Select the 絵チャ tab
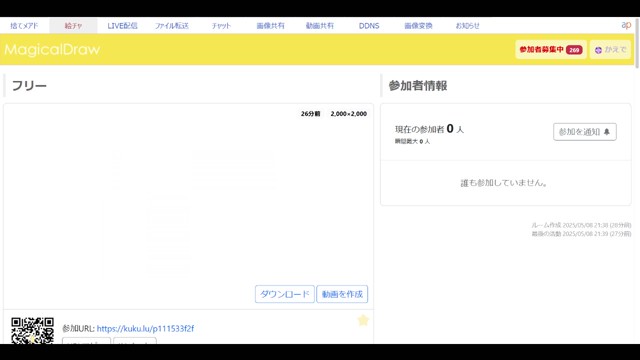The width and height of the screenshot is (640, 360). (x=73, y=26)
